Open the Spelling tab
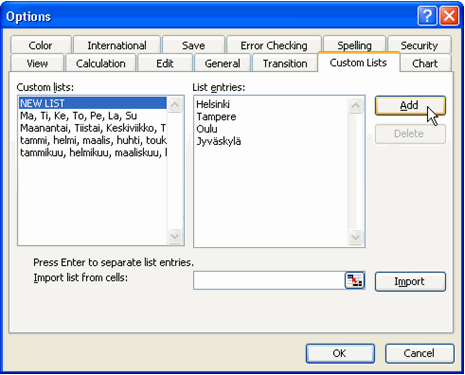The width and height of the screenshot is (465, 375). coord(354,45)
